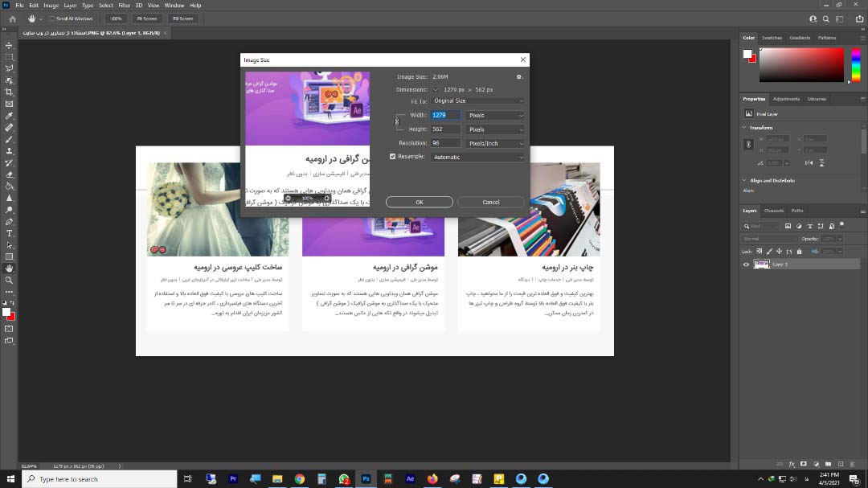Open Resample method Automatic dropdown

point(477,157)
